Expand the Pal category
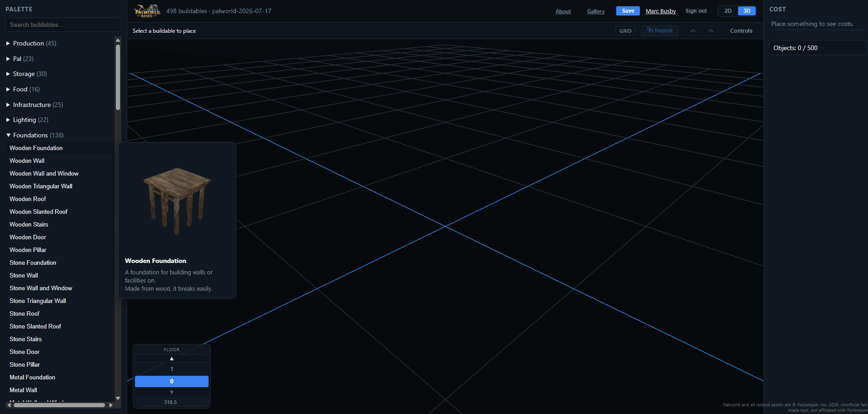This screenshot has height=414, width=868. 20,59
